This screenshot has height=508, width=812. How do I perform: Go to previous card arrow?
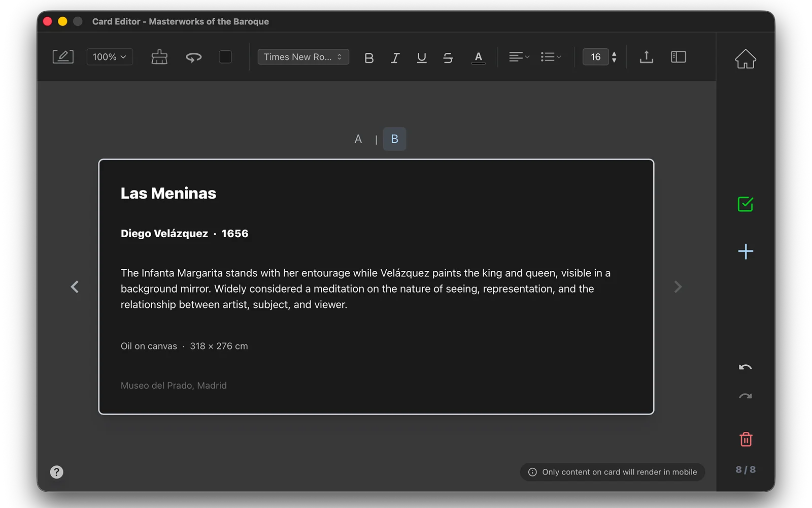75,287
